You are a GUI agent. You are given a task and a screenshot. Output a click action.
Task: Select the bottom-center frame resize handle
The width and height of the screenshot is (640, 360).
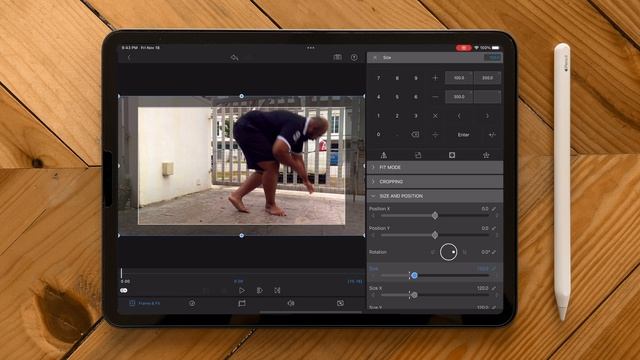[x=242, y=236]
